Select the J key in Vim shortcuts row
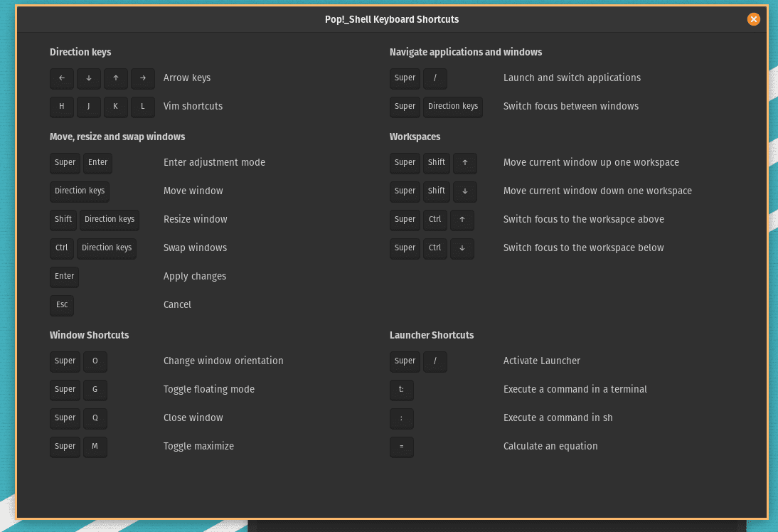Screen dimensions: 778x532 (x=89, y=107)
